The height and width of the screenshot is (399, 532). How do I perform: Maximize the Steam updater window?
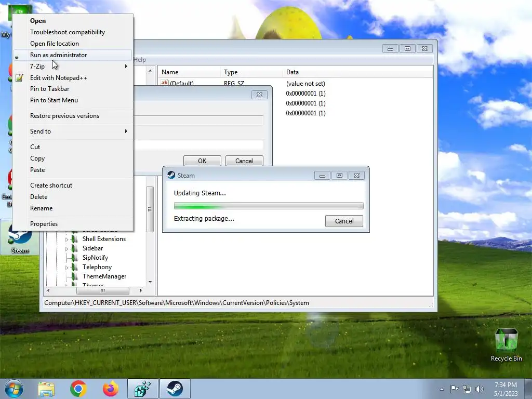click(339, 176)
